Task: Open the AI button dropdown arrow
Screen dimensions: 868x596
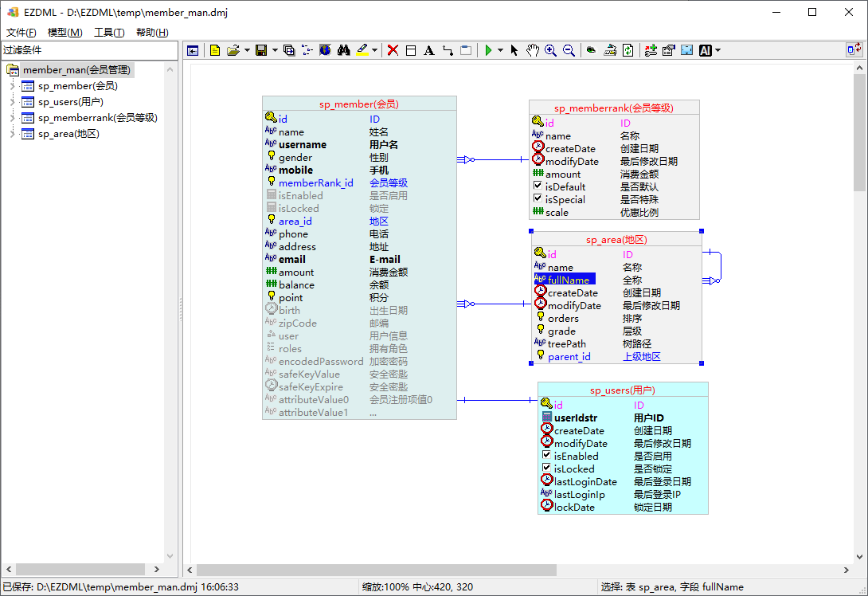Action: point(718,50)
